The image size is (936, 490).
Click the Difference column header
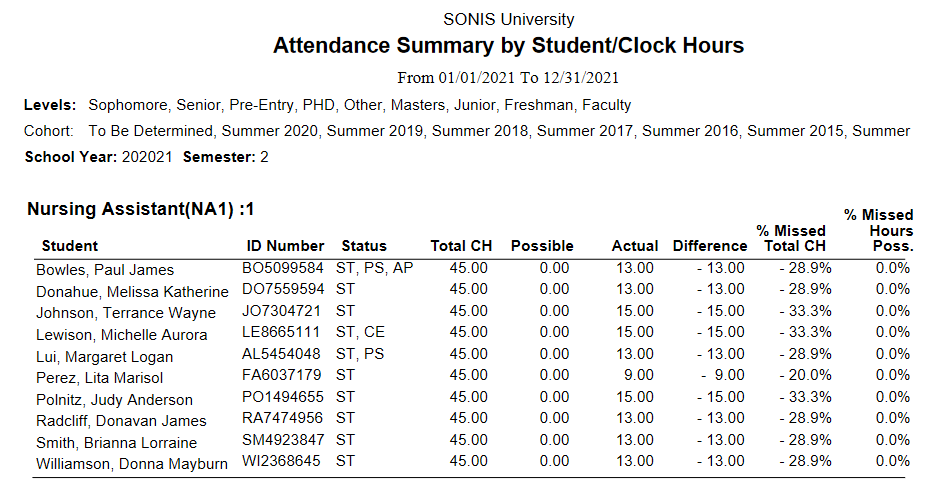(x=710, y=246)
